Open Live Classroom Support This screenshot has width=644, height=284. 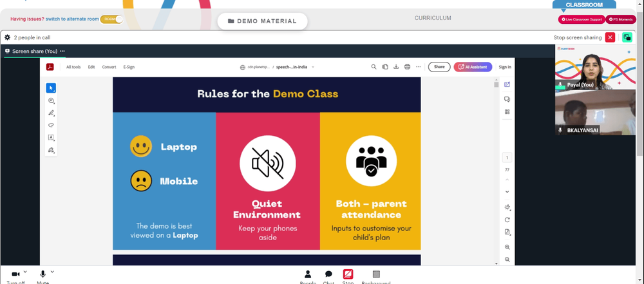(x=582, y=19)
